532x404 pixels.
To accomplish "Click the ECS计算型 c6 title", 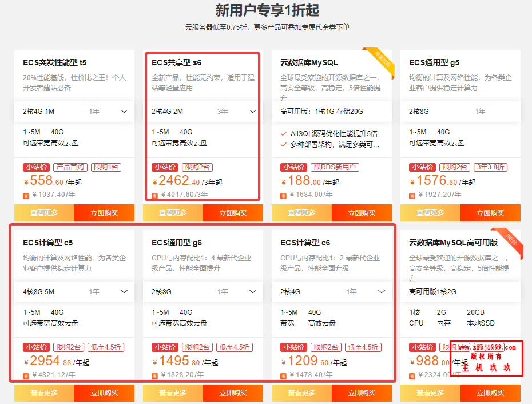I will coord(305,243).
